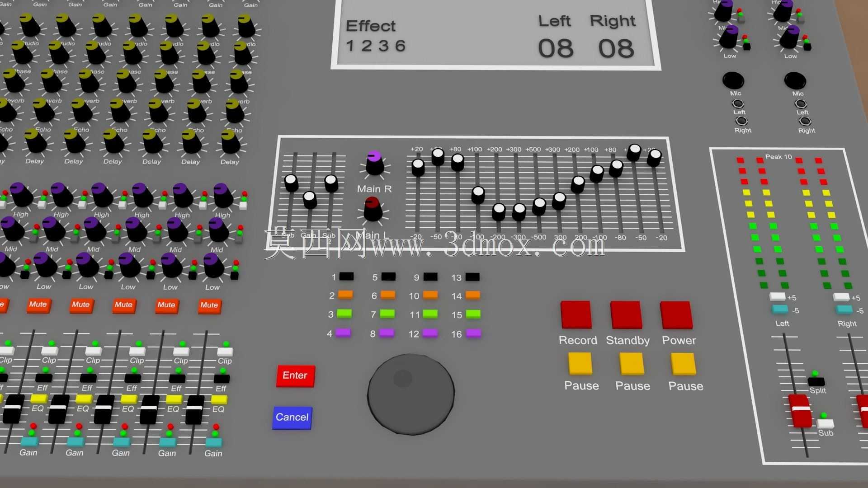Screen dimensions: 868x488
Task: Click the Gain fader knob between the Sub faders
Action: tap(310, 200)
